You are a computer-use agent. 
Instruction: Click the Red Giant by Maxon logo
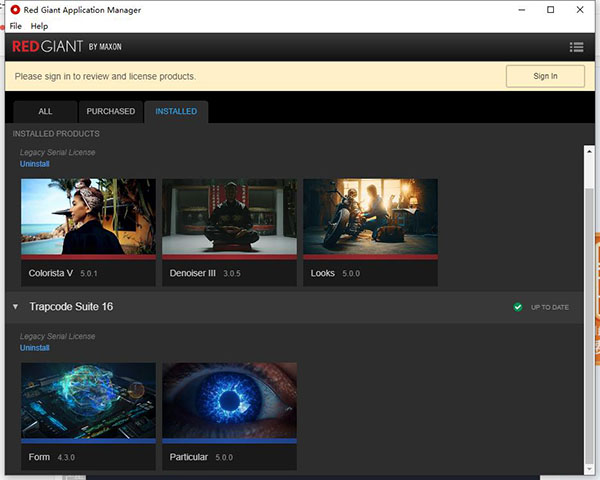[x=67, y=47]
